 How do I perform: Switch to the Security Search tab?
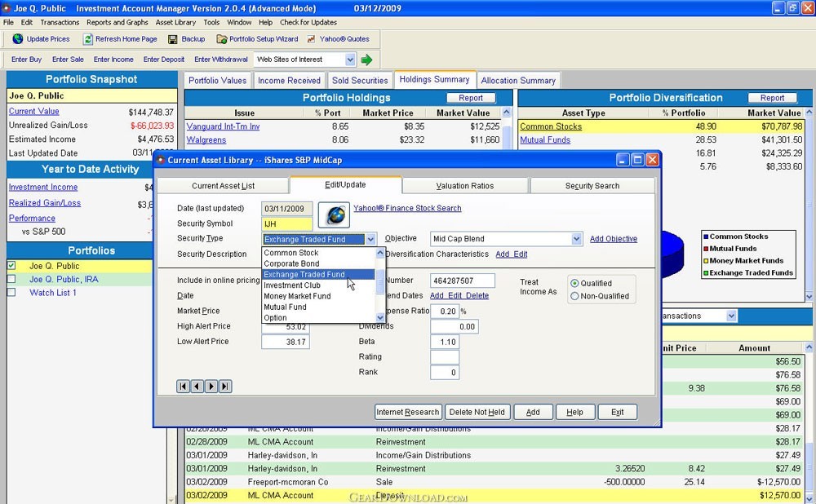pos(592,186)
